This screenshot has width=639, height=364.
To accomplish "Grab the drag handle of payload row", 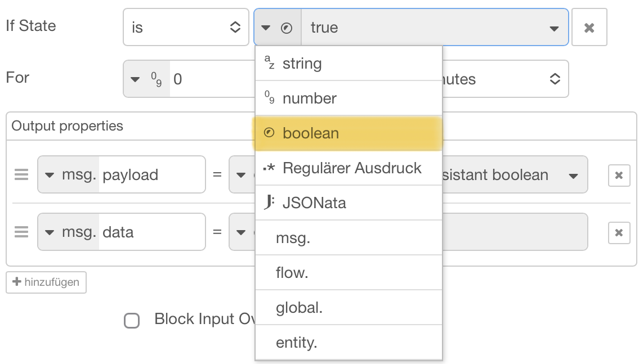I will pos(21,175).
